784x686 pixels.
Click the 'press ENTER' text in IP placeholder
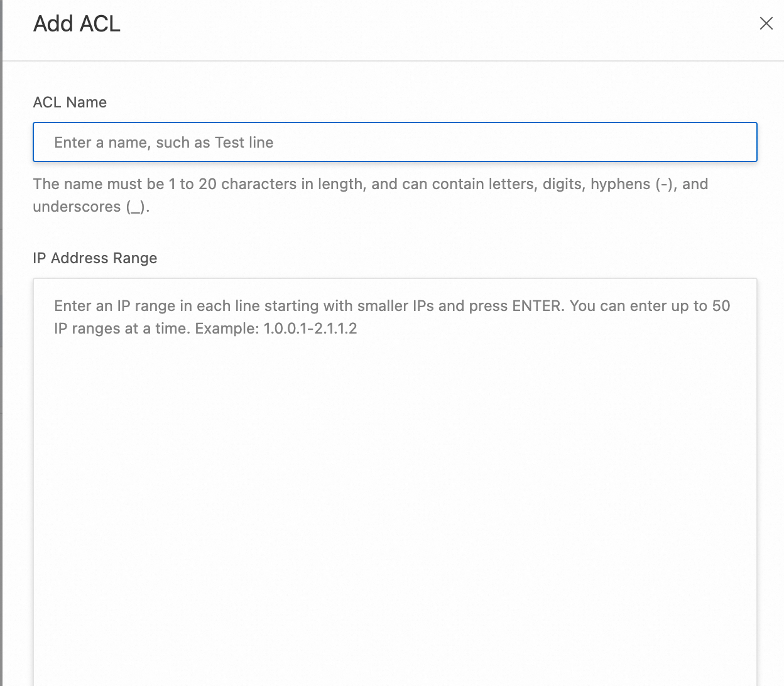(514, 306)
